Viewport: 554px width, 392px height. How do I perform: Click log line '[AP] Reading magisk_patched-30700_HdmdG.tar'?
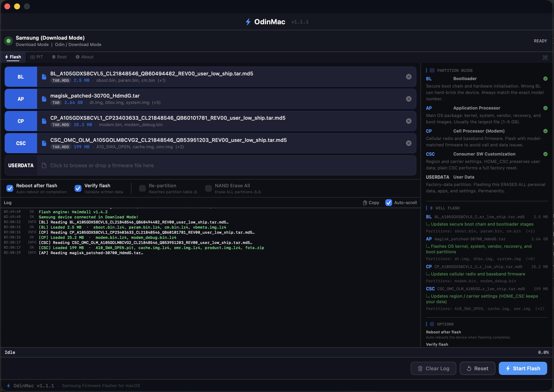(91, 253)
